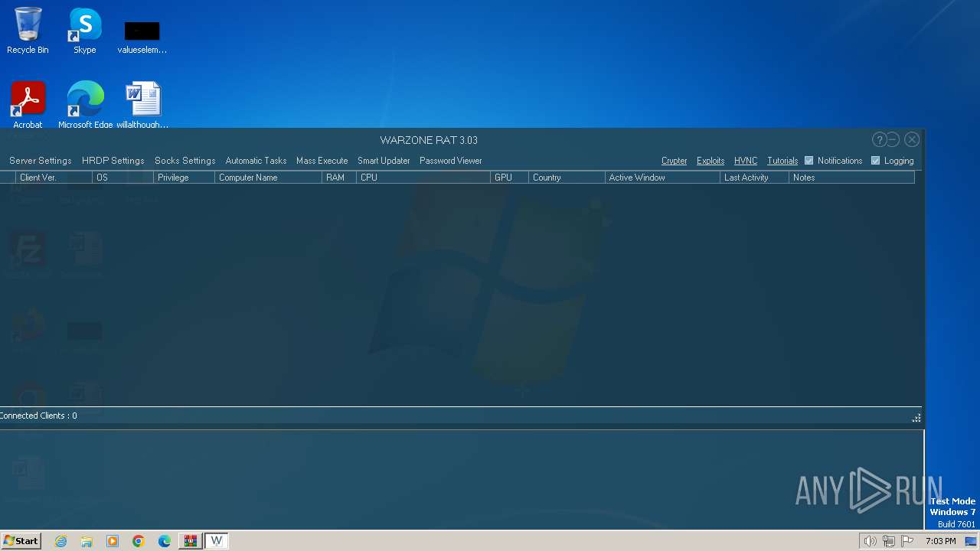Screen dimensions: 980x551
Task: Sort by the Client Ver. column header
Action: pos(54,178)
